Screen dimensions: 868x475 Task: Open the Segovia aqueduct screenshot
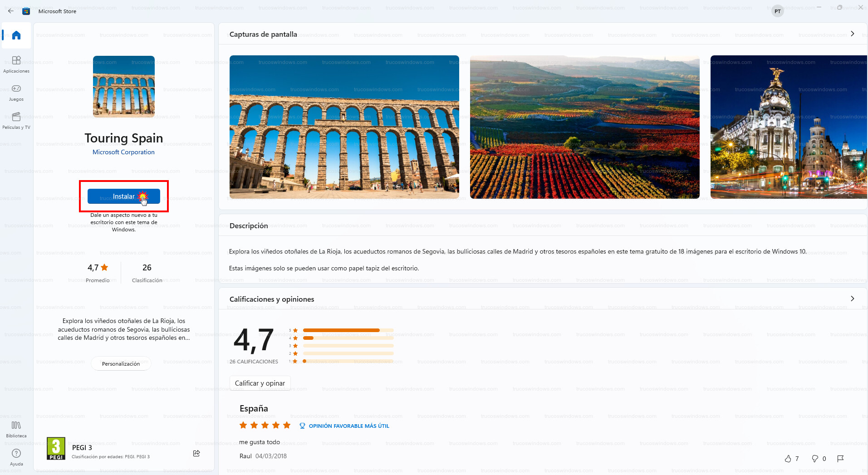click(x=344, y=127)
